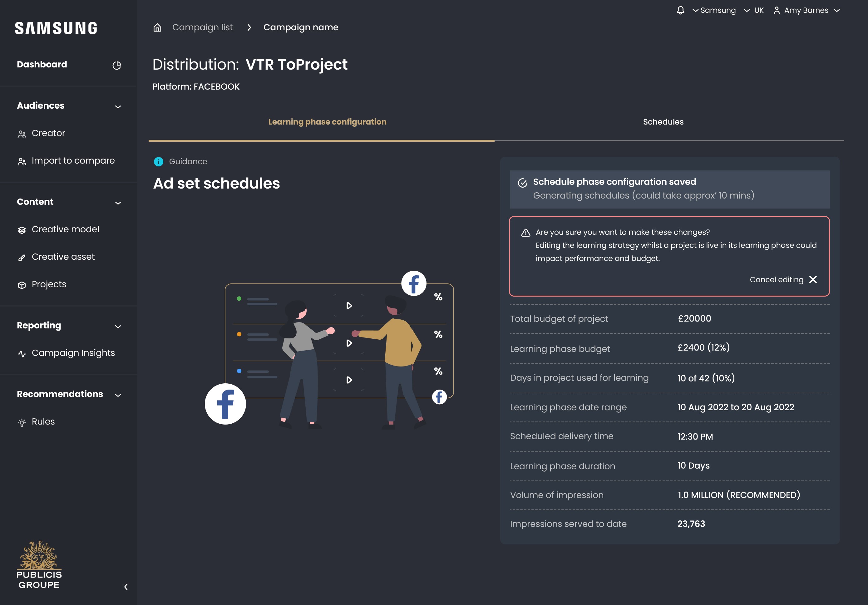Screen dimensions: 868x605
Task: Click the Rules lightbulb icon
Action: pyautogui.click(x=22, y=422)
